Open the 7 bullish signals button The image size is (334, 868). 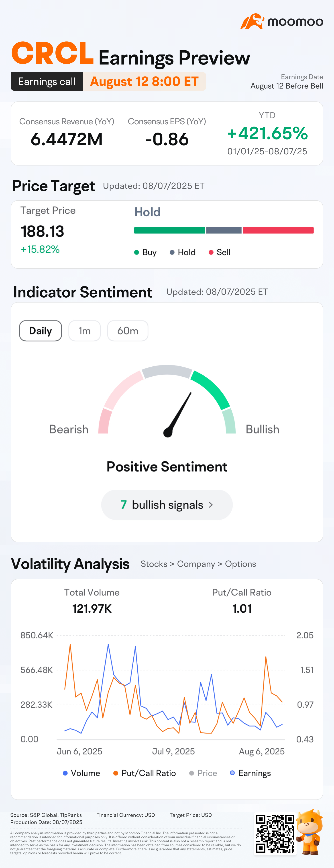(x=167, y=505)
